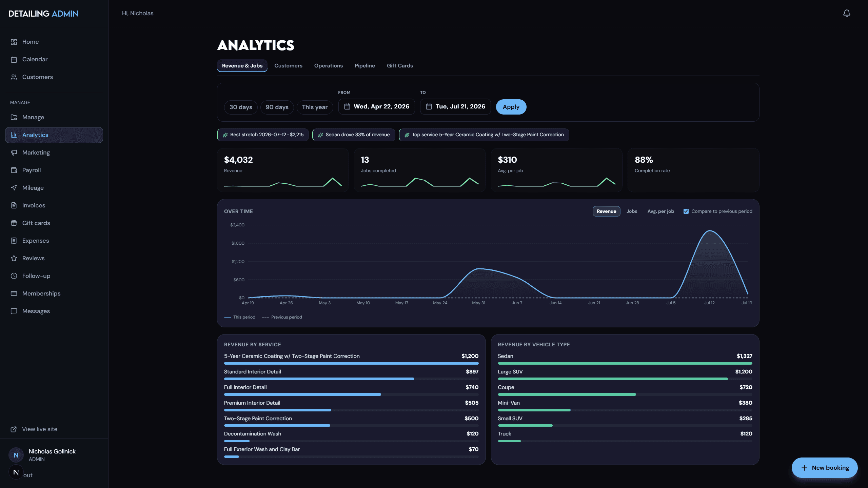Select the This year range preset

click(x=315, y=107)
